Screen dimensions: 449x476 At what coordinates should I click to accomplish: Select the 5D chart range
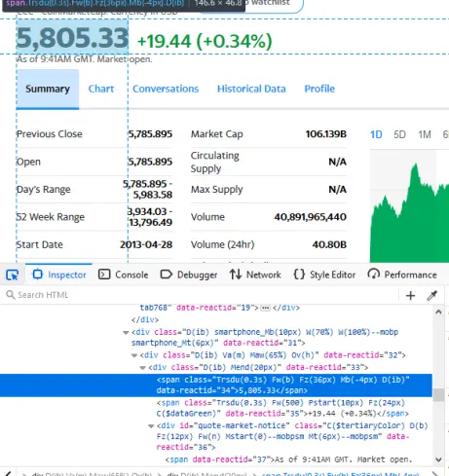tap(399, 134)
